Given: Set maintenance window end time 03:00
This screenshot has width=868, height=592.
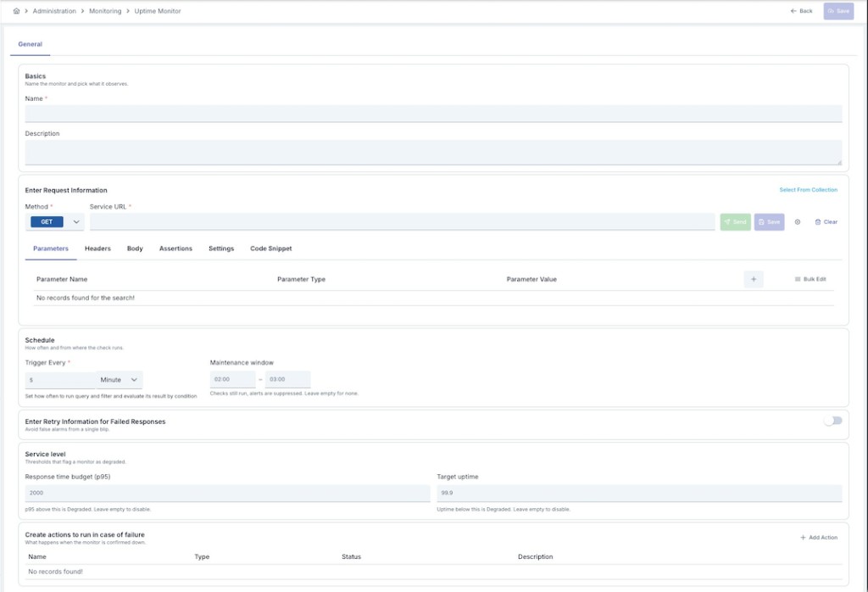Looking at the screenshot, I should [288, 380].
